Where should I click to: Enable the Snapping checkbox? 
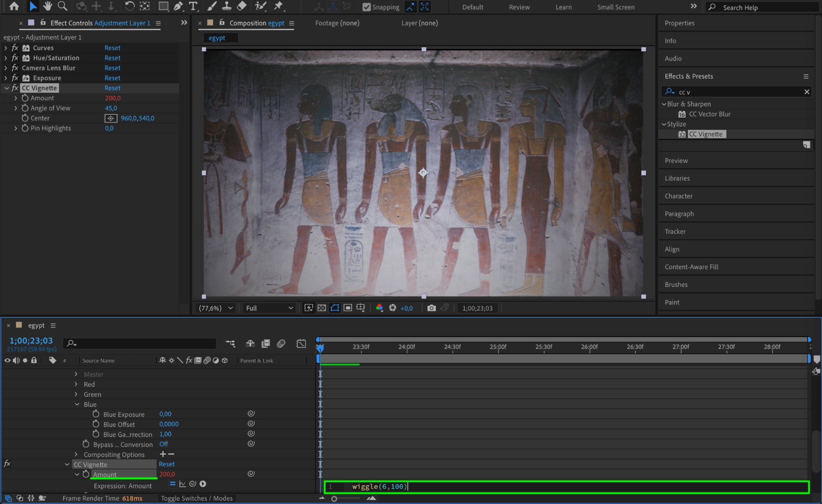click(x=367, y=7)
